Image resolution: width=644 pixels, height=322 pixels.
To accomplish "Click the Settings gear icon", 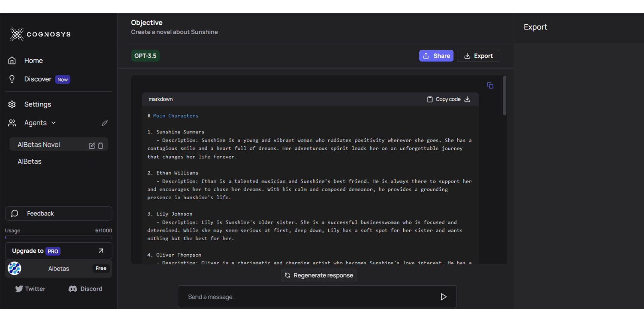I will [x=12, y=104].
